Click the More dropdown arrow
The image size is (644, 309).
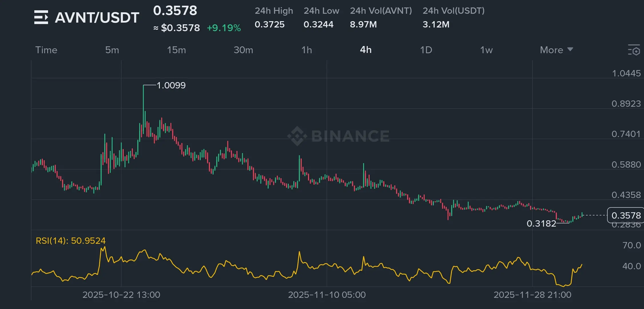click(570, 49)
